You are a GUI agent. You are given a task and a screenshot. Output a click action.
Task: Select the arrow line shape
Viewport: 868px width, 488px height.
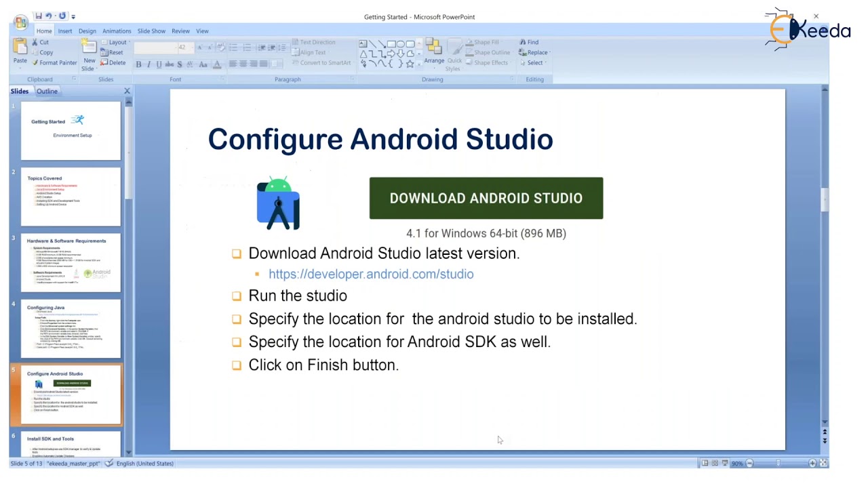coord(382,44)
